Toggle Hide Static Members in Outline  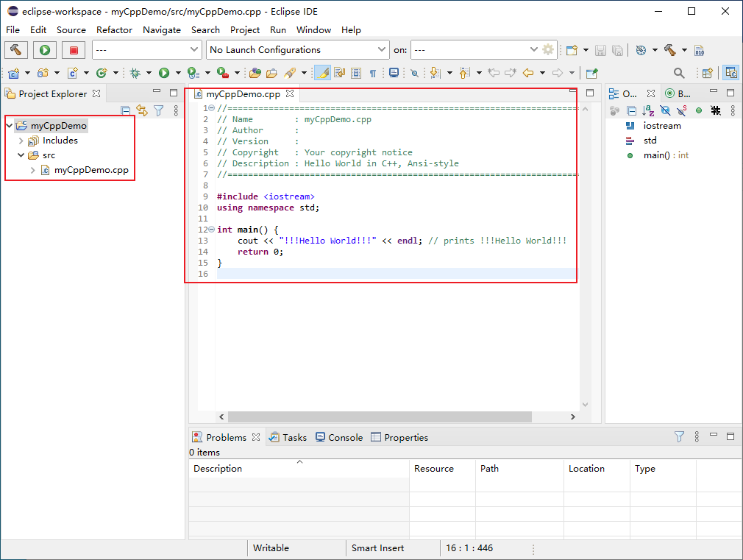[682, 110]
